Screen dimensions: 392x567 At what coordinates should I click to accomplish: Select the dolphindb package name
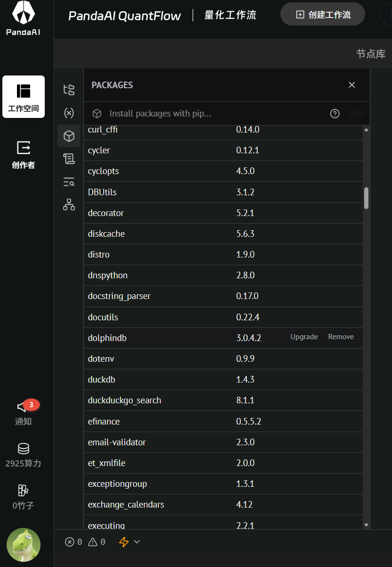click(x=107, y=338)
